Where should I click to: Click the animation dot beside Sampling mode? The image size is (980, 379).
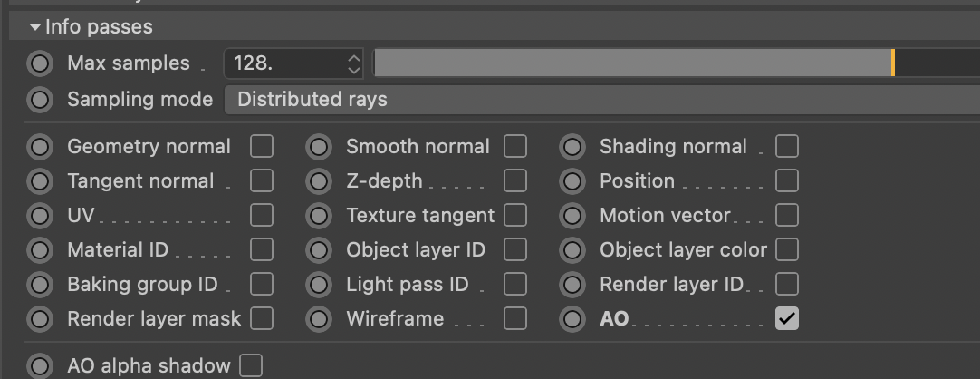pos(40,100)
